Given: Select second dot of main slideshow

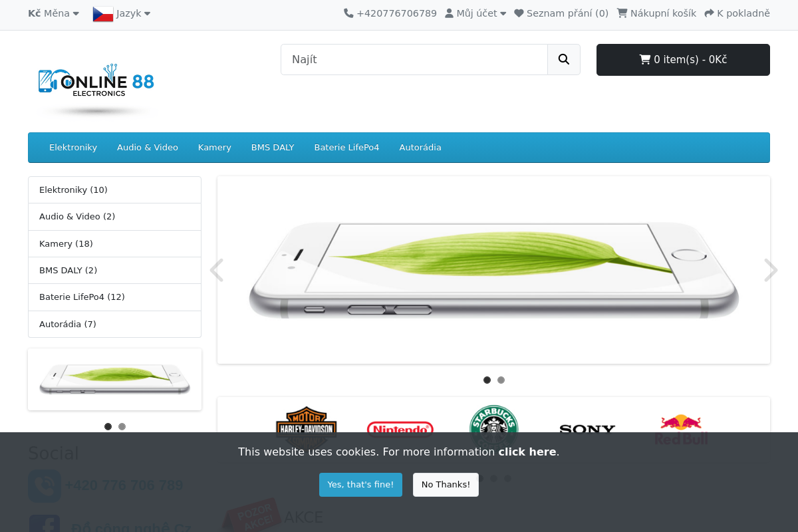Looking at the screenshot, I should coord(501,380).
